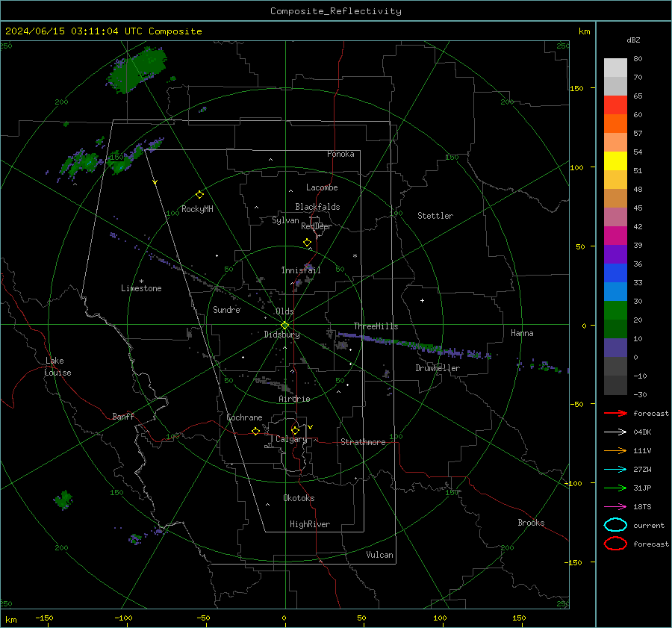Click the yellow diamond marker near RockyMH

199,195
